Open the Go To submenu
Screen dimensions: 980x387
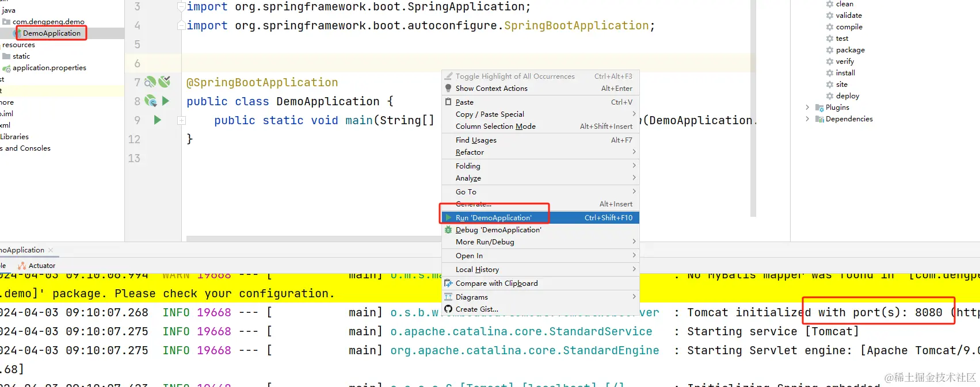(540, 192)
